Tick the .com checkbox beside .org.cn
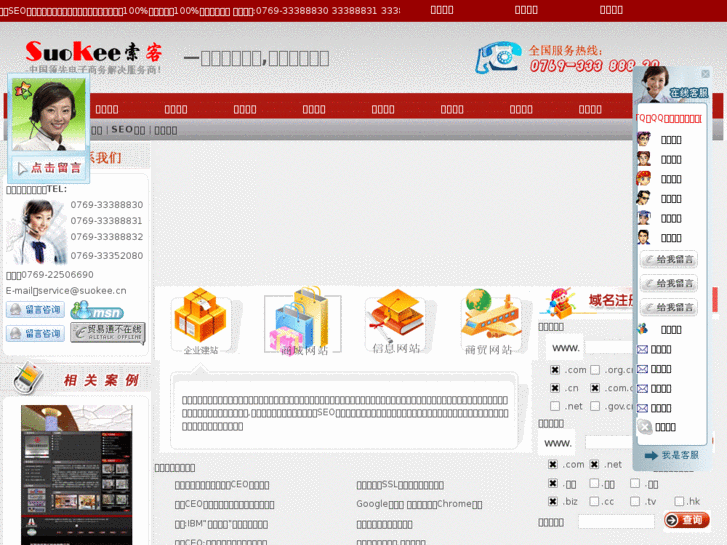 555,370
